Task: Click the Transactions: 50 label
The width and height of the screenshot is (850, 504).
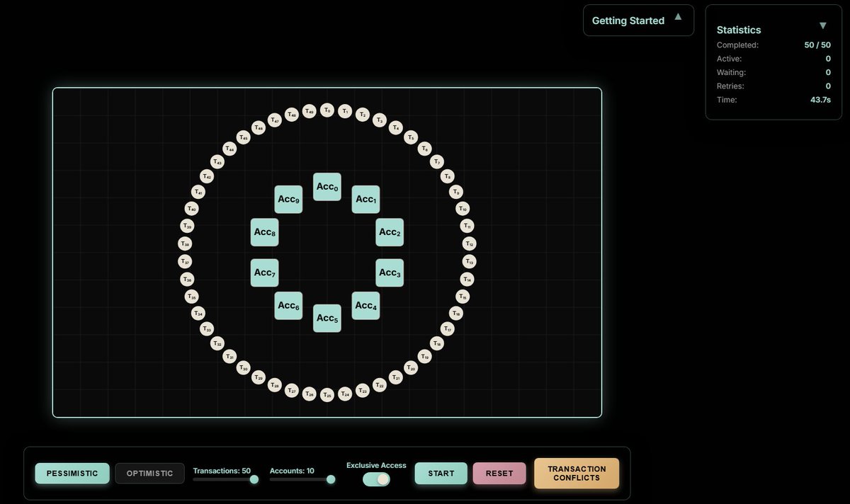Action: (222, 470)
